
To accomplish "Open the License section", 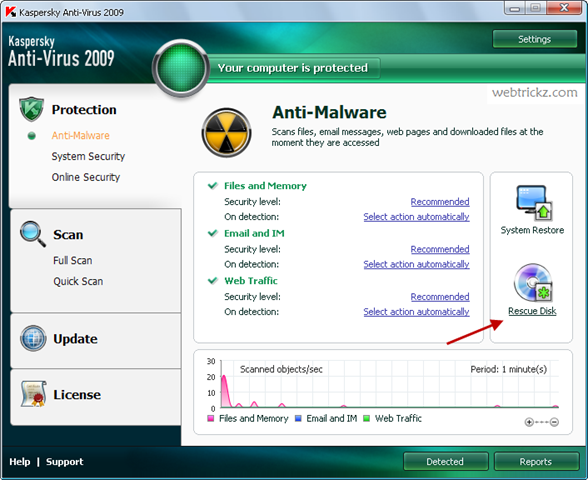I will [x=77, y=394].
